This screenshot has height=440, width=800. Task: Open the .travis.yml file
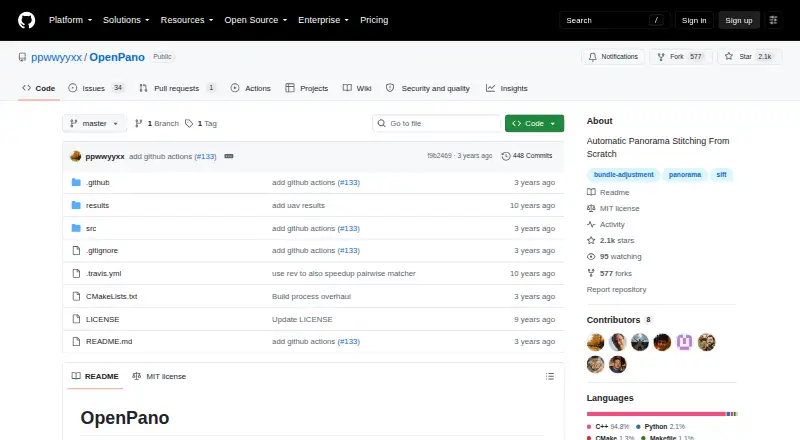[104, 274]
